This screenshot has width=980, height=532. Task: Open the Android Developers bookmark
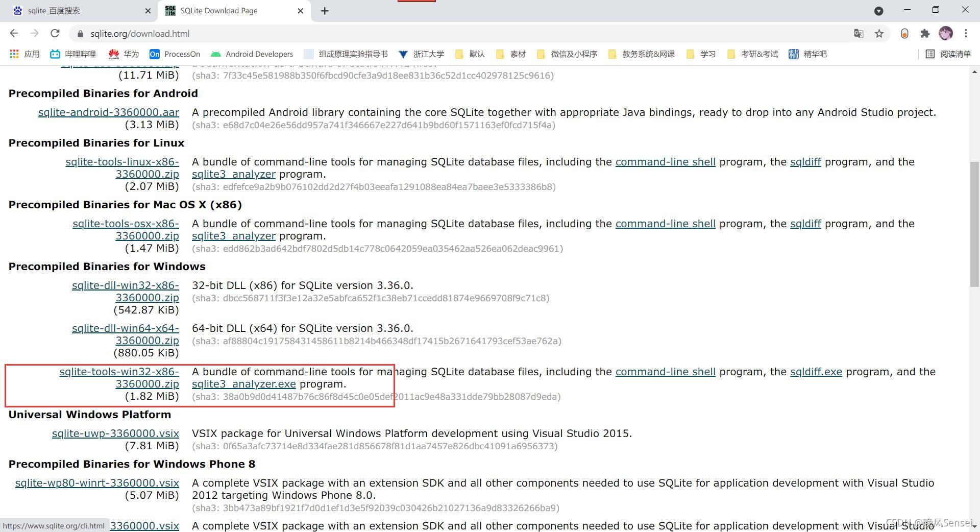click(252, 54)
